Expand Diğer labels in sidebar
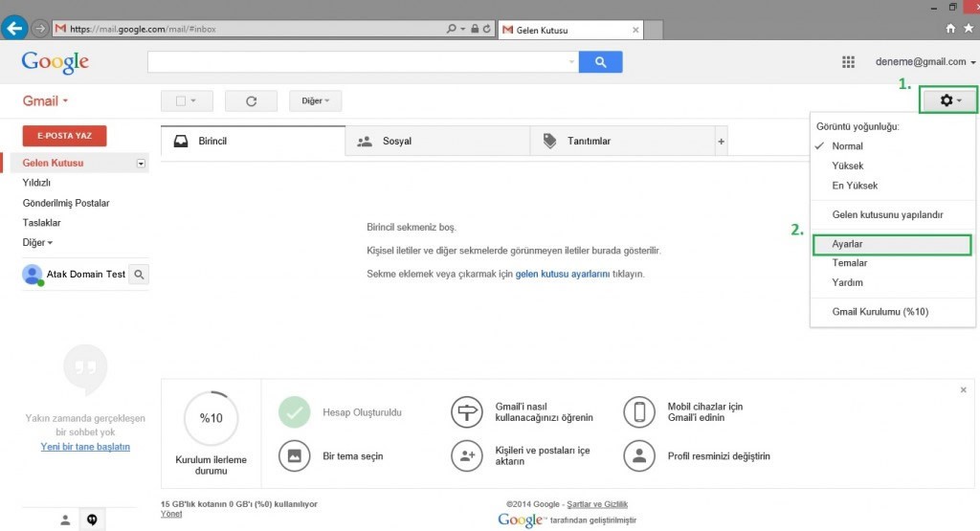 (x=37, y=242)
